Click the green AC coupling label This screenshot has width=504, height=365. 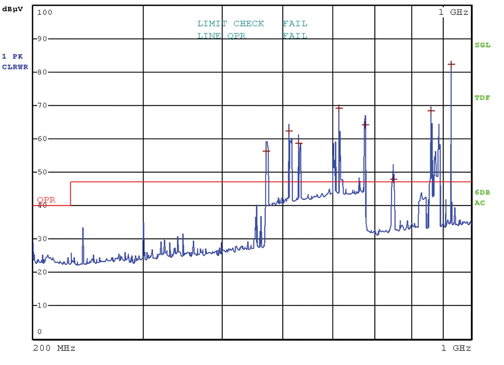pos(480,203)
